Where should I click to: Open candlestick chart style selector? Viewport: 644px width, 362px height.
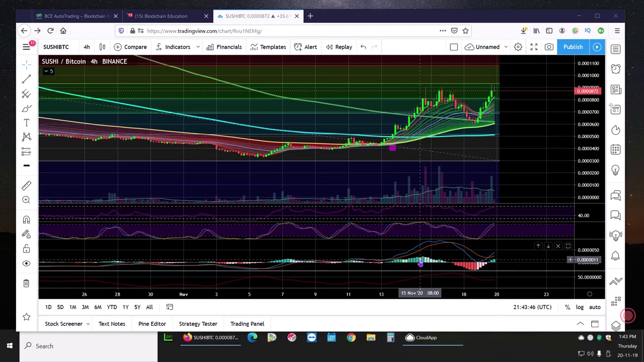click(102, 47)
